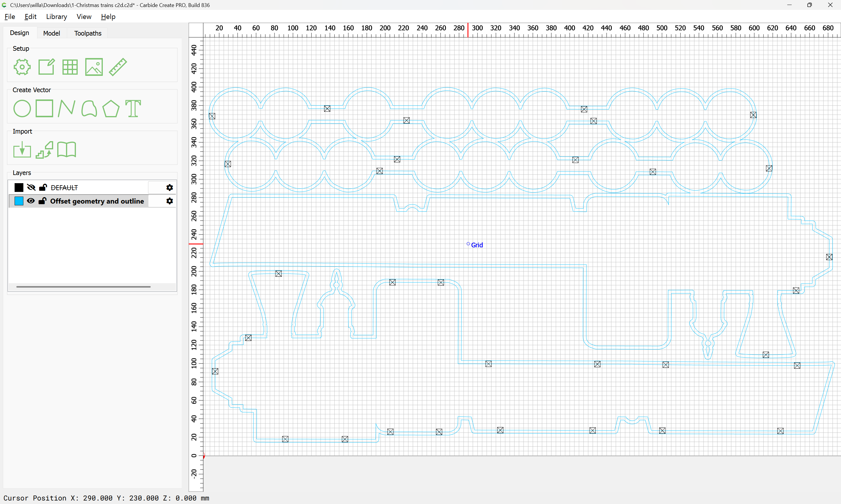Hide the Offset geometry and outline layer
The image size is (841, 504).
pos(31,201)
